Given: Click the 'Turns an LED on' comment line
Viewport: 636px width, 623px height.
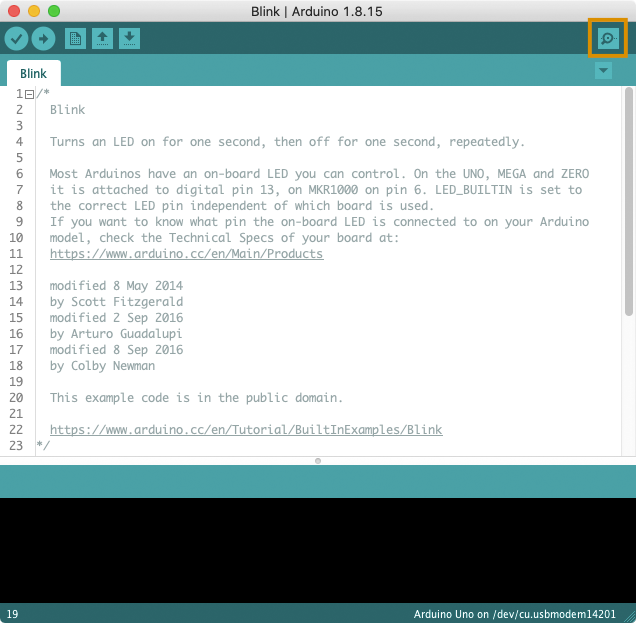Looking at the screenshot, I should pos(287,142).
